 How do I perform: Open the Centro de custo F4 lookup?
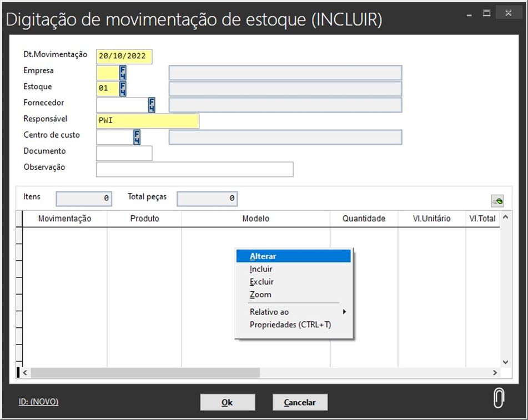click(137, 137)
